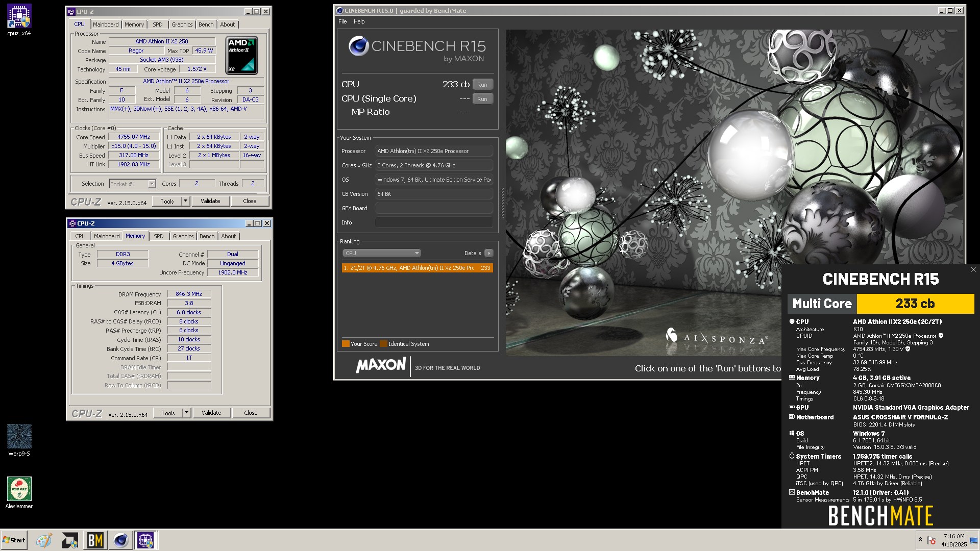Open the CPU tab in bottom CPU-Z
Screen dimensions: 980x551
click(80, 236)
